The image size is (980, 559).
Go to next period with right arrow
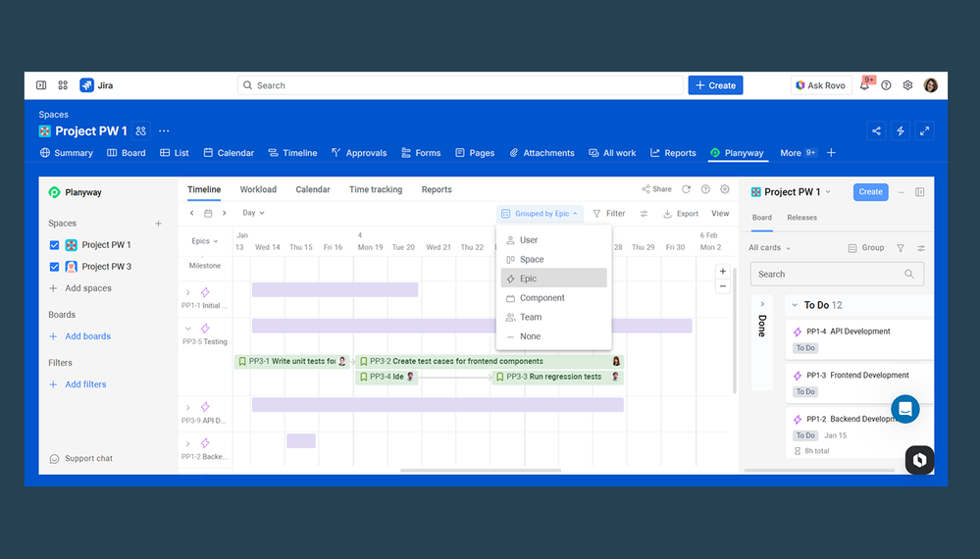coord(225,214)
